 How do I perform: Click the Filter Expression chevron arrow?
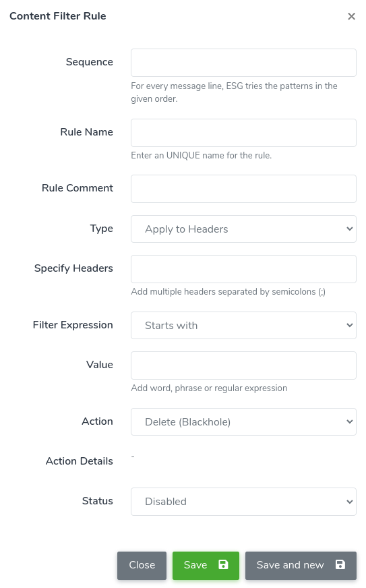(350, 325)
